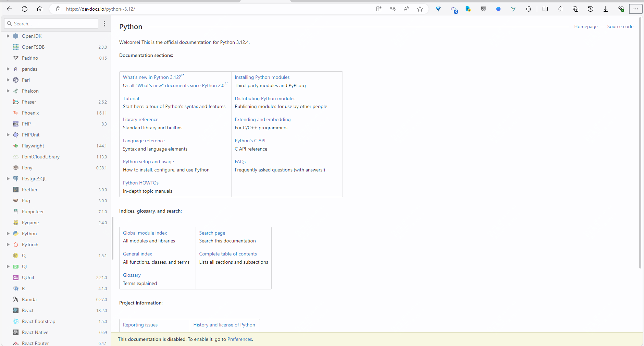Viewport: 644px width, 346px height.
Task: Click the browser back arrow
Action: tap(10, 9)
